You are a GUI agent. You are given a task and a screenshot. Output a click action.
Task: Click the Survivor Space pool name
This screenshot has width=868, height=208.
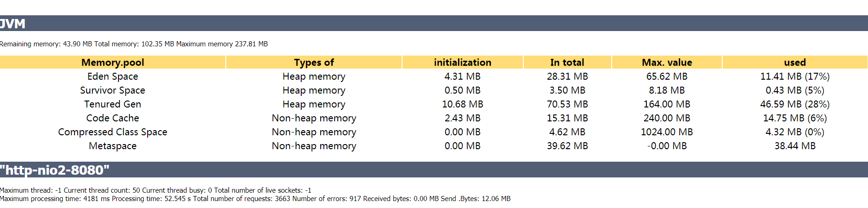pyautogui.click(x=112, y=90)
